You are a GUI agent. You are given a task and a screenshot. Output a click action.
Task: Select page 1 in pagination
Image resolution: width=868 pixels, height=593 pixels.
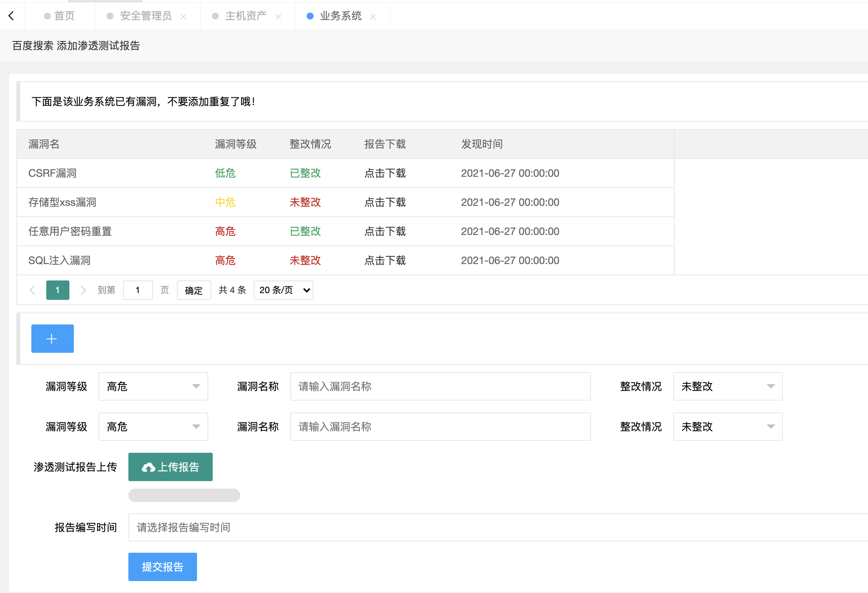coord(57,290)
